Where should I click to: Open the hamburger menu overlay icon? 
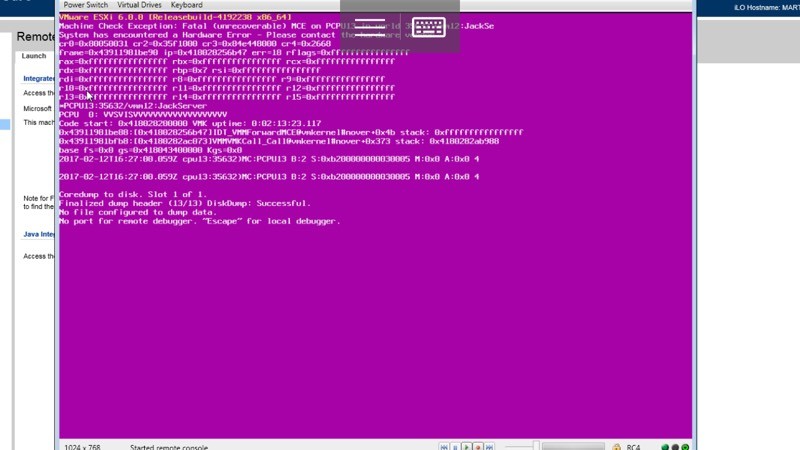click(370, 28)
